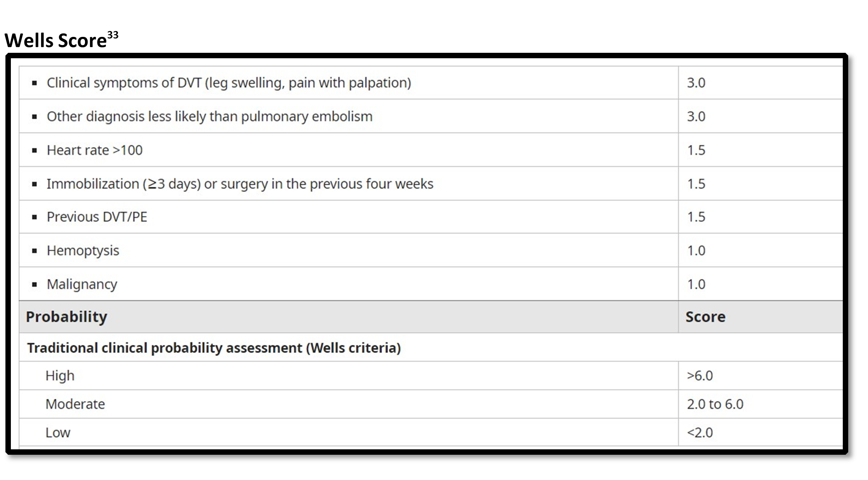Click the Malignancy criterion
Image resolution: width=868 pixels, height=480 pixels.
tap(82, 284)
